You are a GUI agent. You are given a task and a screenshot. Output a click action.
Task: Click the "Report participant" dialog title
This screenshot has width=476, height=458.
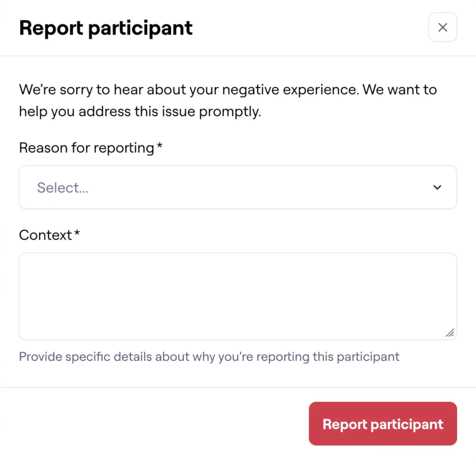point(105,28)
